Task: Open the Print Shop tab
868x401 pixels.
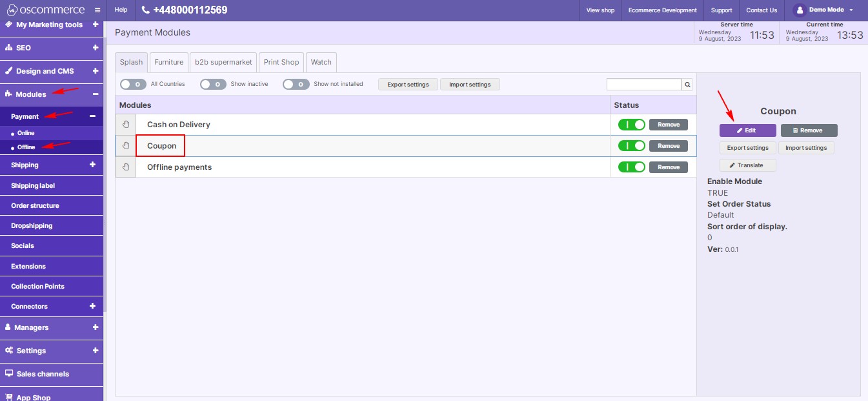Action: pos(281,62)
